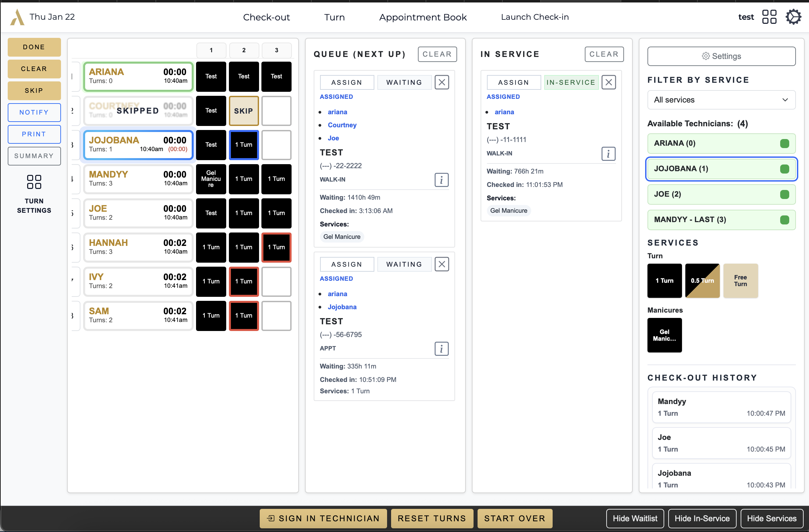Image resolution: width=809 pixels, height=532 pixels.
Task: Click the info icon on the walk-in queue card
Action: point(441,180)
